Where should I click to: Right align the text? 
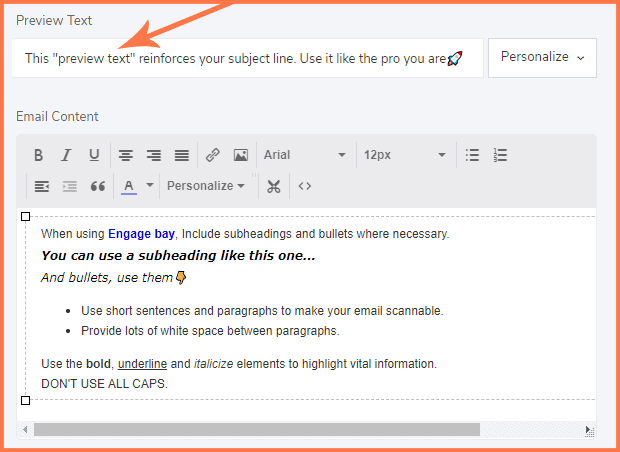pyautogui.click(x=154, y=155)
